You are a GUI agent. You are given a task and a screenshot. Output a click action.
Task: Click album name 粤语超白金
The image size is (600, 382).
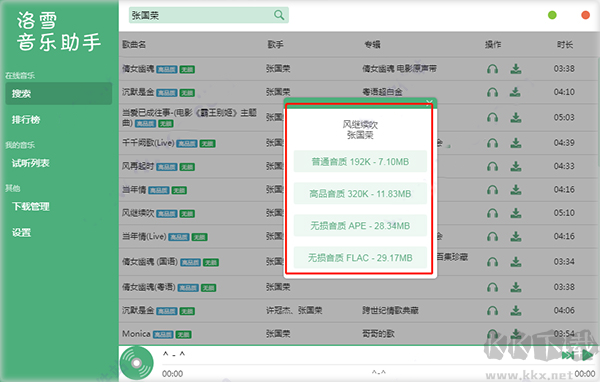[x=382, y=92]
